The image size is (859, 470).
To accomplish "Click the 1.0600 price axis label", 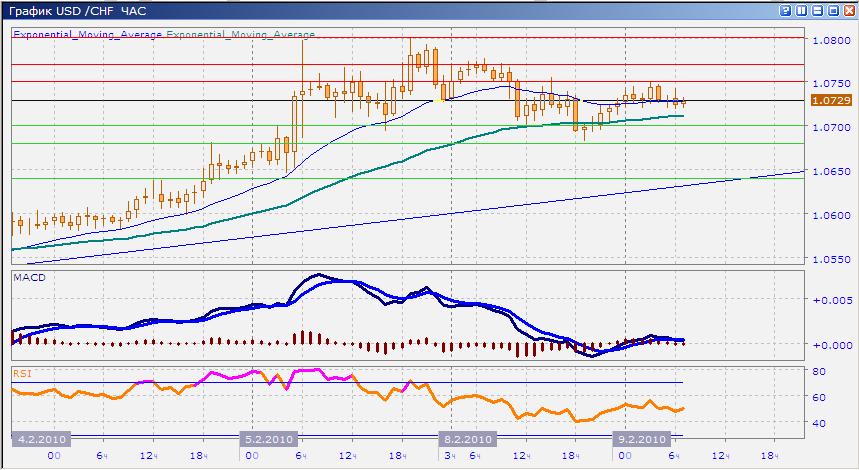I will pos(831,215).
